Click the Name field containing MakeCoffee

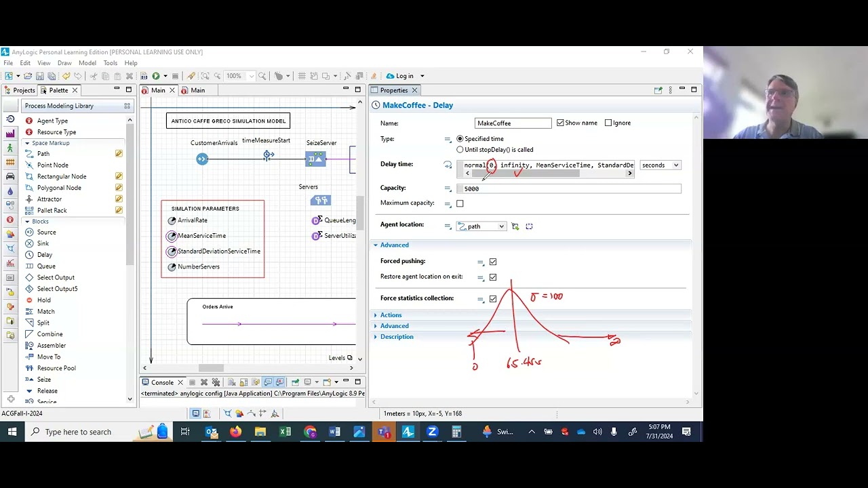(x=513, y=123)
